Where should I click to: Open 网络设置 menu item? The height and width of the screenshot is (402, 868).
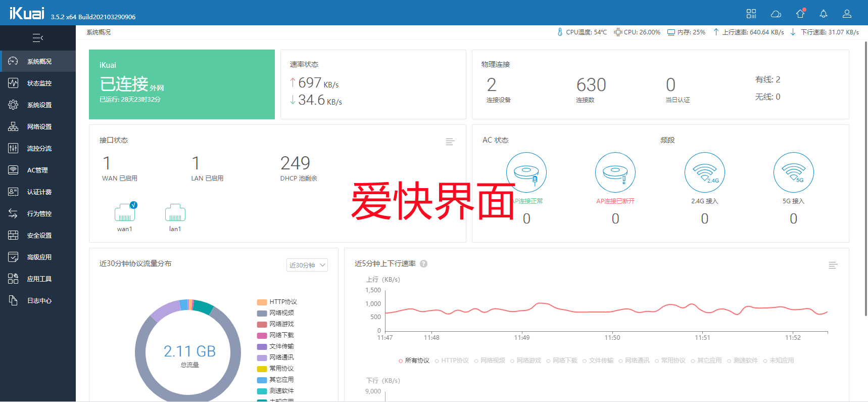(x=38, y=126)
